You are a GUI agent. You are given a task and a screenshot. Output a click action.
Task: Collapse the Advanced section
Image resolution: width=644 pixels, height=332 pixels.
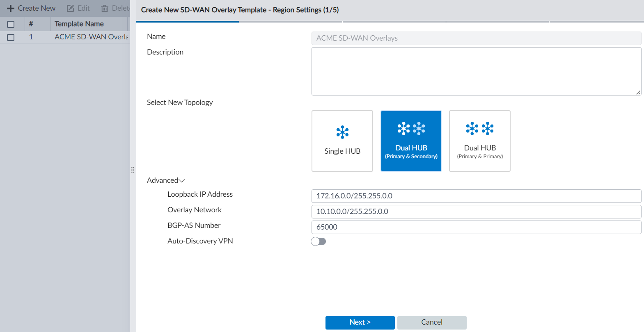click(x=166, y=180)
